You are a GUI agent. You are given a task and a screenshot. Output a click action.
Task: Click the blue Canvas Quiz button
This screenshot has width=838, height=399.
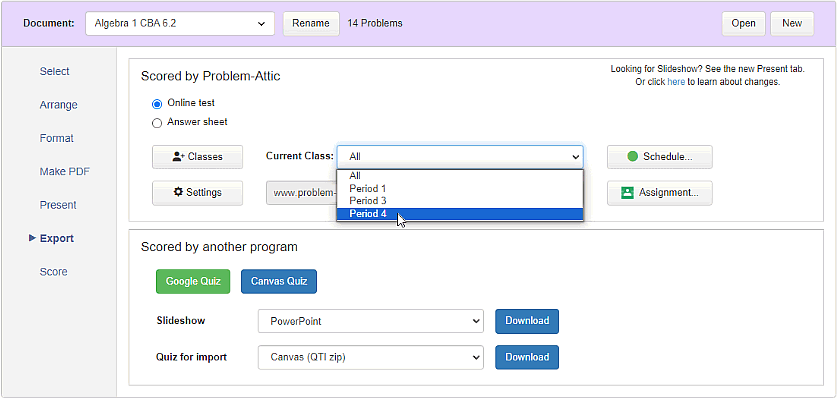279,281
